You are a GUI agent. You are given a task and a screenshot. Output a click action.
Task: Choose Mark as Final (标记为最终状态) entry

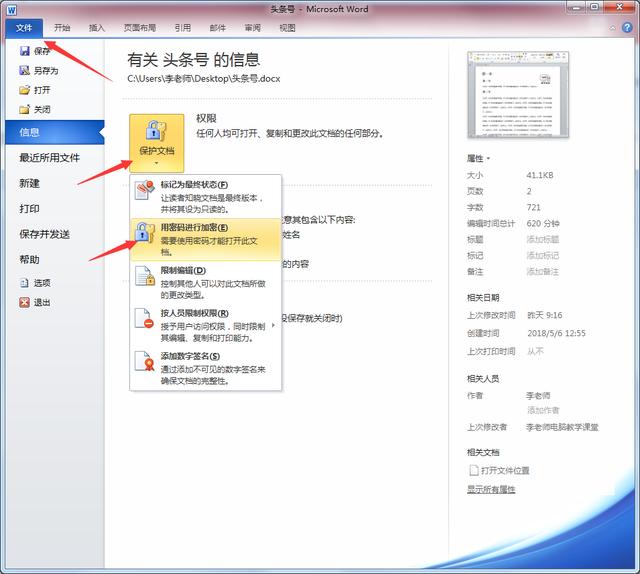(x=205, y=196)
